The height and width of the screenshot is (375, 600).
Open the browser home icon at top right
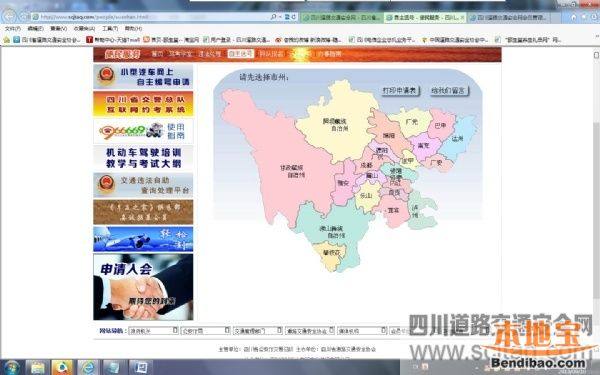[574, 18]
